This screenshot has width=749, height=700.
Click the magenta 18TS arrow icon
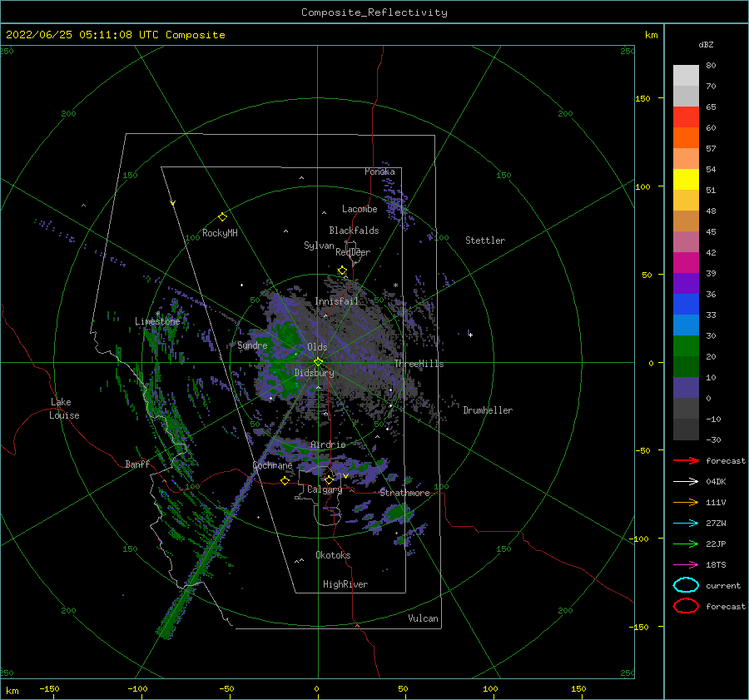(686, 565)
